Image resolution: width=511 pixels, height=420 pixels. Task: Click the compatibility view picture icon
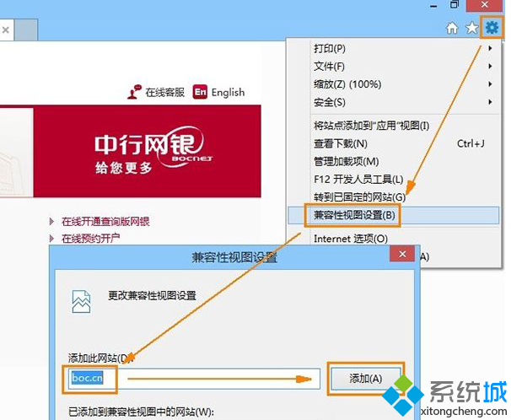pyautogui.click(x=81, y=301)
